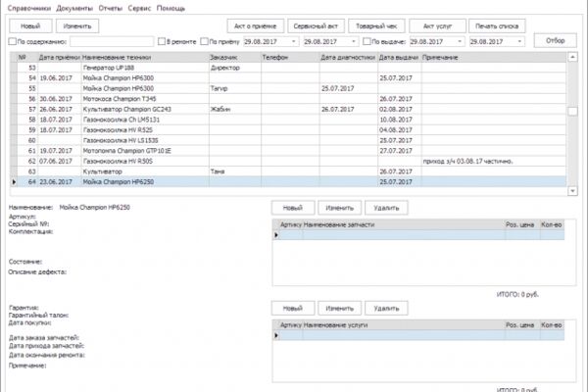Click the Сервисный акт button

click(x=316, y=25)
